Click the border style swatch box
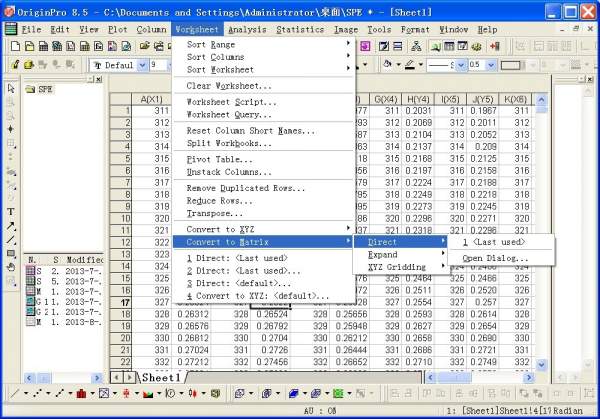 [x=512, y=65]
